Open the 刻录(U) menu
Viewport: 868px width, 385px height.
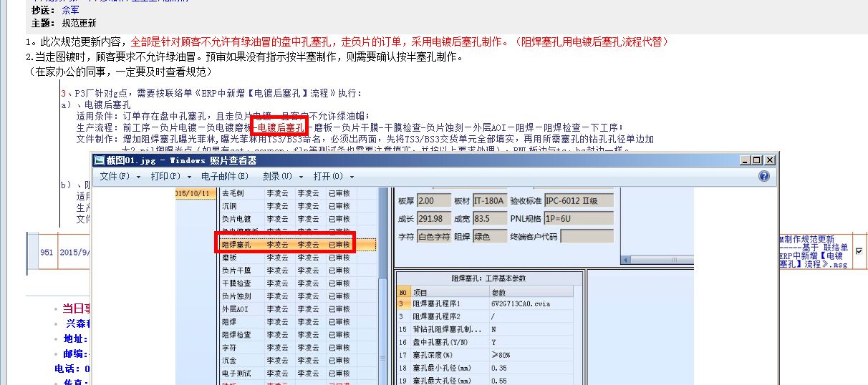283,176
